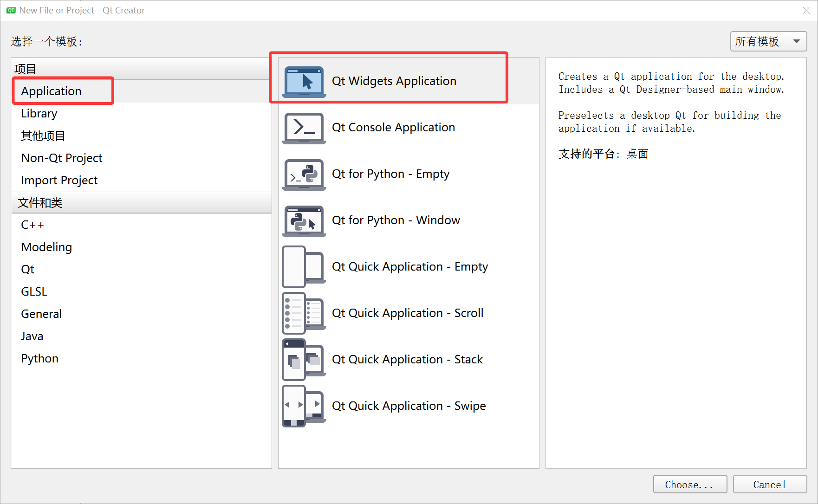Pick the Qt Quick Application - Stack label
The height and width of the screenshot is (504, 818).
click(407, 359)
